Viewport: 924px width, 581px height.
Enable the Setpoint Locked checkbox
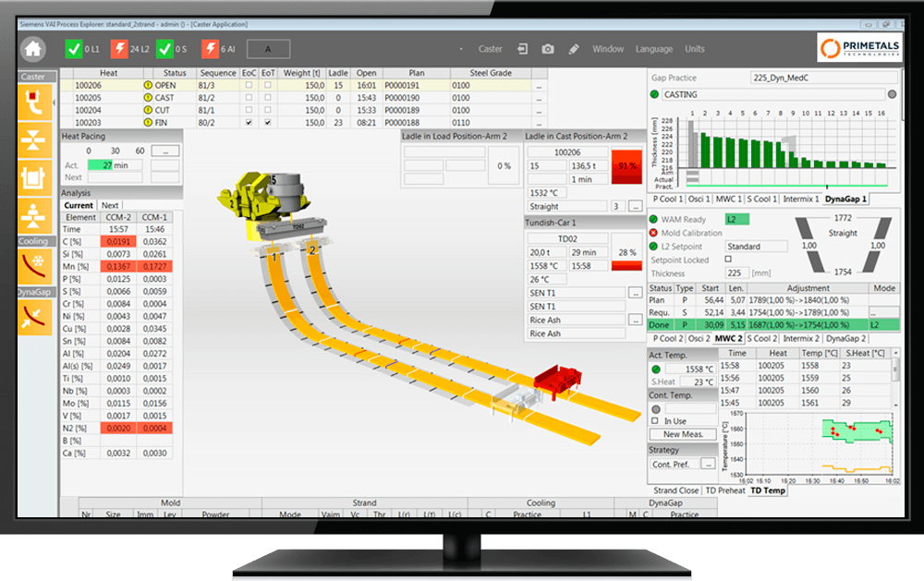click(x=727, y=260)
